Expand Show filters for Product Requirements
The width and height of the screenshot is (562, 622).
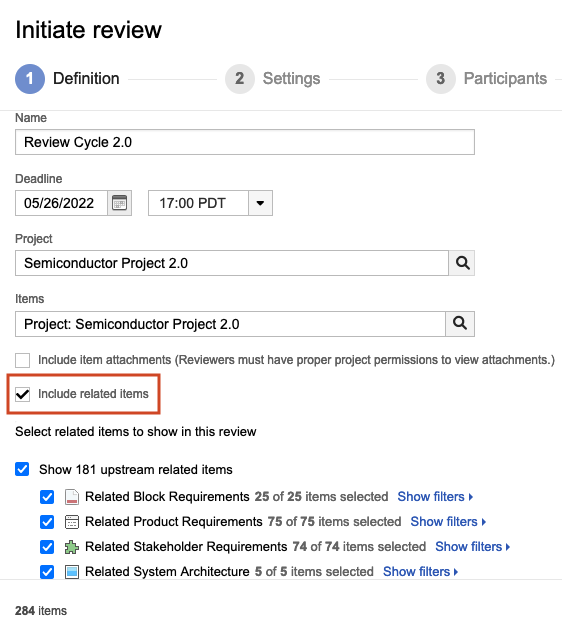[x=448, y=522]
